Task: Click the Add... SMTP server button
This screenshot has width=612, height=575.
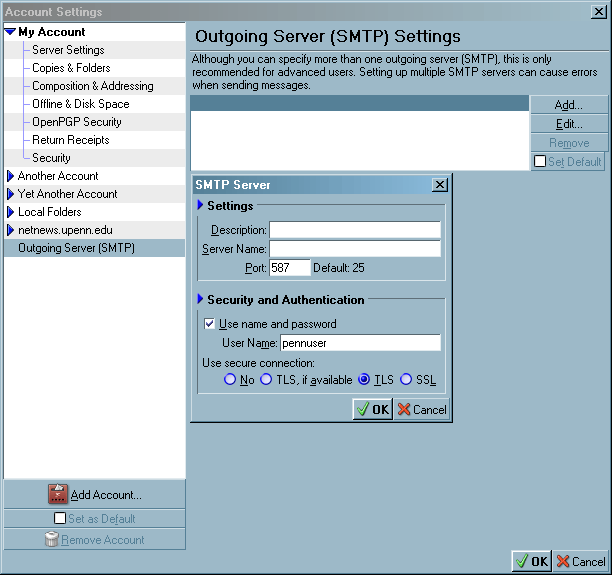Action: [568, 105]
